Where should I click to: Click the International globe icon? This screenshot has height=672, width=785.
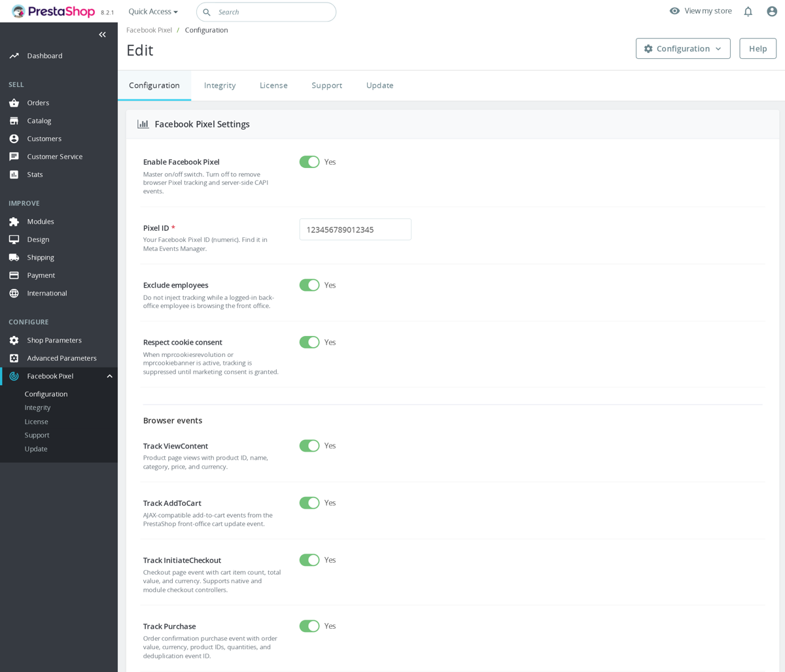(14, 294)
